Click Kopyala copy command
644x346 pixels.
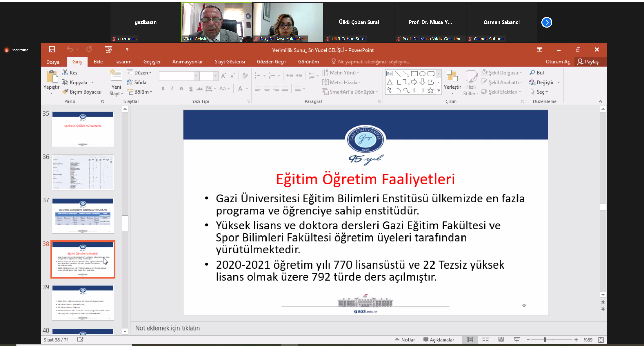pyautogui.click(x=75, y=82)
